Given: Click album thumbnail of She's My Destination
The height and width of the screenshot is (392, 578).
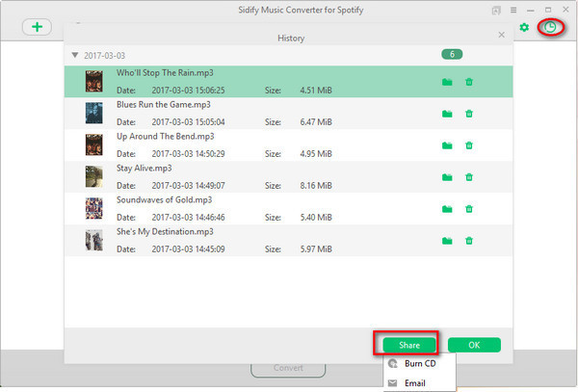Looking at the screenshot, I should [x=94, y=240].
